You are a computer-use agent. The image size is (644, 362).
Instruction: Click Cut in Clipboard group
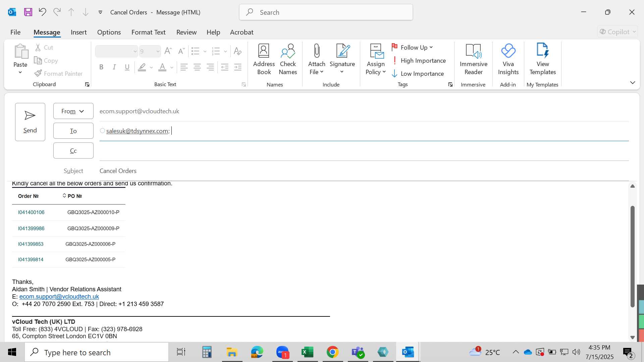[44, 47]
